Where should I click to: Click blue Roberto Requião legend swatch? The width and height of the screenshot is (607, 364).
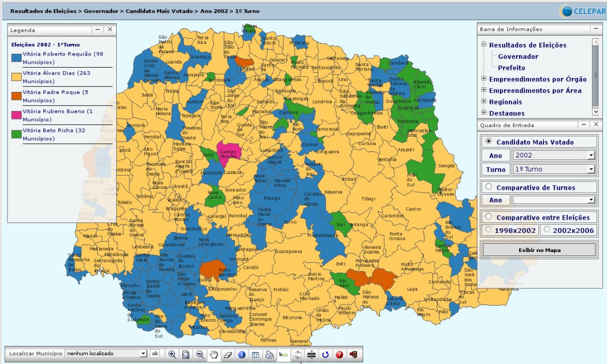16,57
